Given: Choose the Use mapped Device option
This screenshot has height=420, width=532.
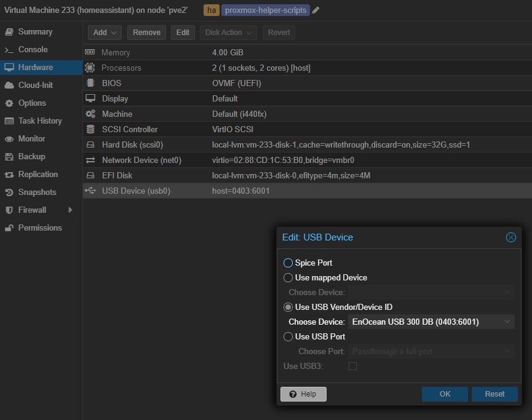Looking at the screenshot, I should (288, 278).
